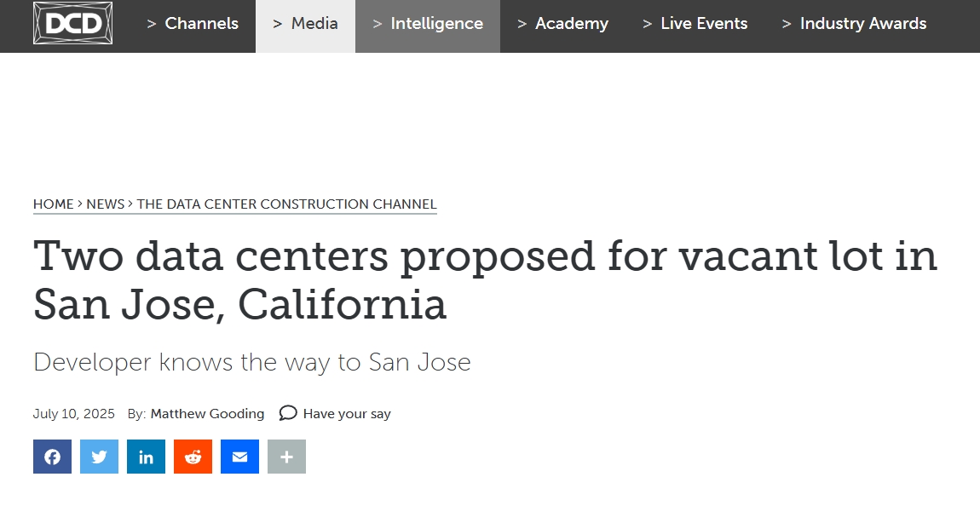Open author Matthew Gooding's profile
Image resolution: width=980 pixels, height=523 pixels.
click(207, 414)
